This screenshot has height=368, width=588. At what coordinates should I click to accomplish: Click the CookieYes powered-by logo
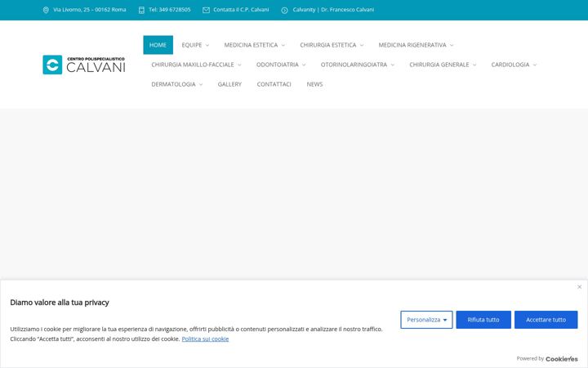pos(561,359)
